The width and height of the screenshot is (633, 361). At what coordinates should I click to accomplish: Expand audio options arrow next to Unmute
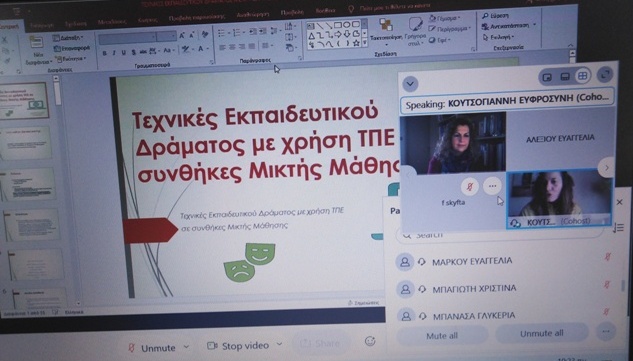(186, 346)
